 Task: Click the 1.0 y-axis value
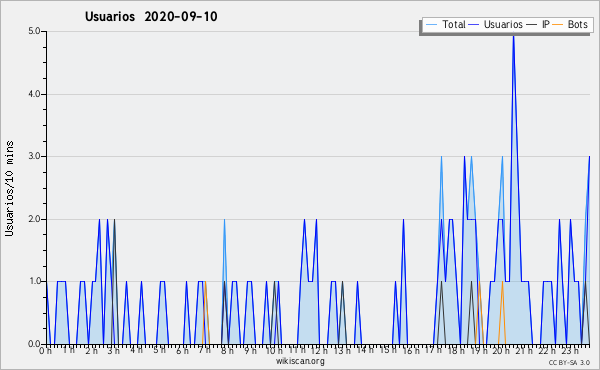34,281
